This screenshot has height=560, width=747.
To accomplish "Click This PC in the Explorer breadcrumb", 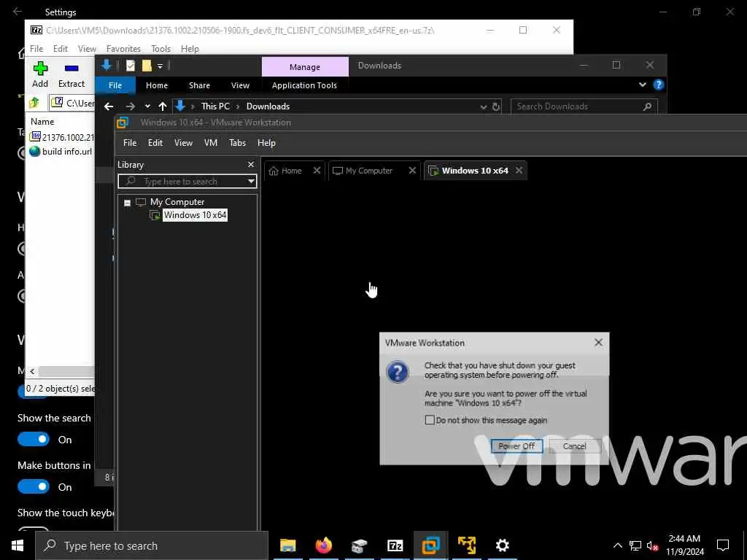I will pyautogui.click(x=215, y=106).
